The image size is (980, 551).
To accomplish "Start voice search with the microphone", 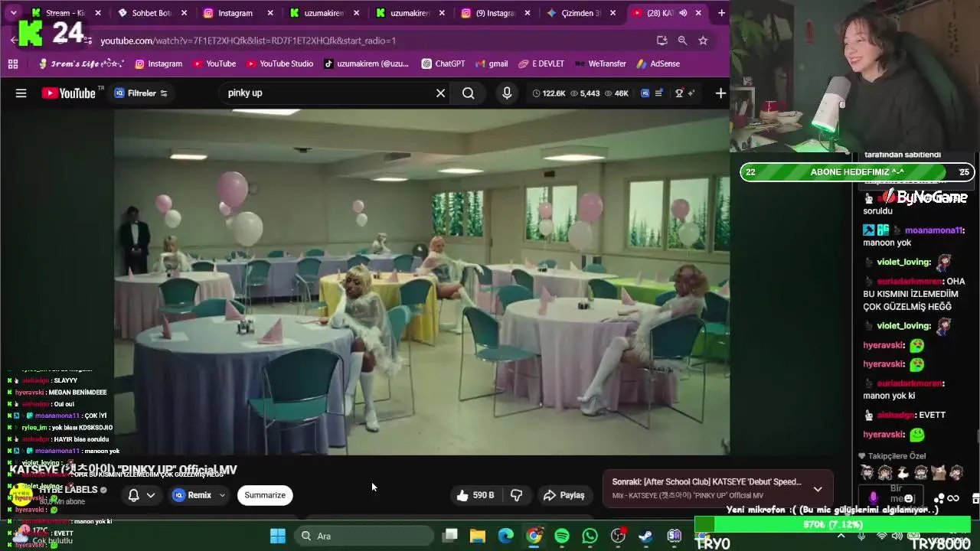I will pos(507,93).
